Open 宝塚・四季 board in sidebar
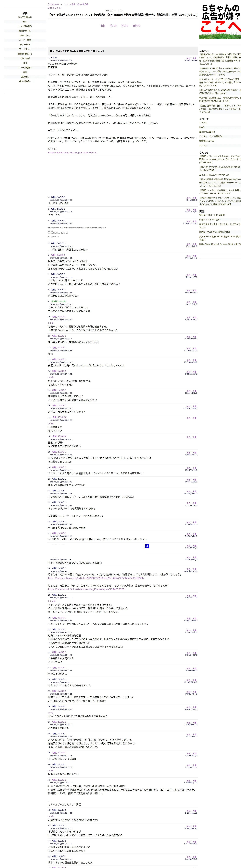The width and height of the screenshot is (241, 868). [25, 59]
